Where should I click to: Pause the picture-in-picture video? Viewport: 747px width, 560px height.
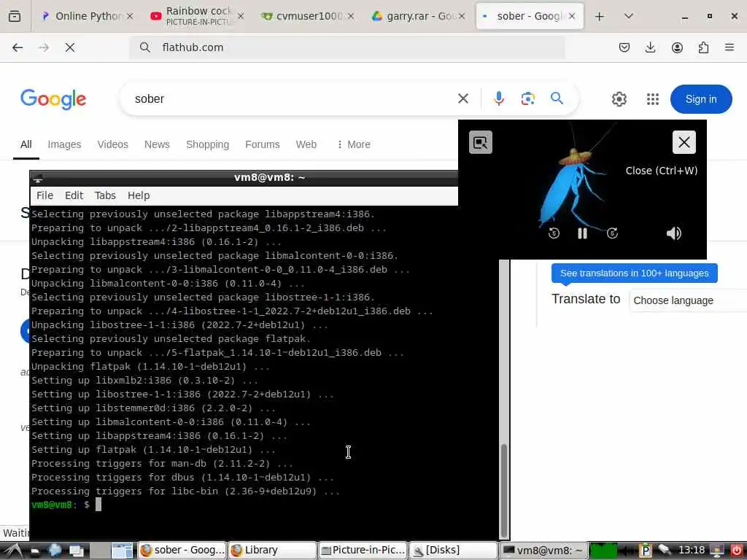582,233
